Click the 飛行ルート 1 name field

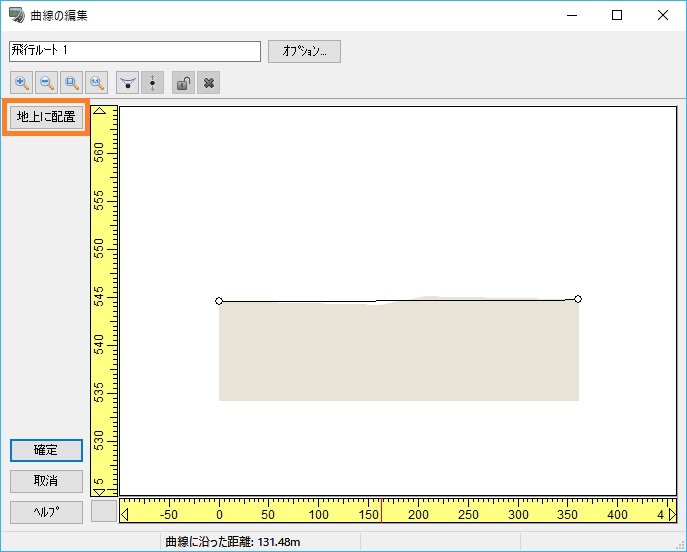click(135, 51)
